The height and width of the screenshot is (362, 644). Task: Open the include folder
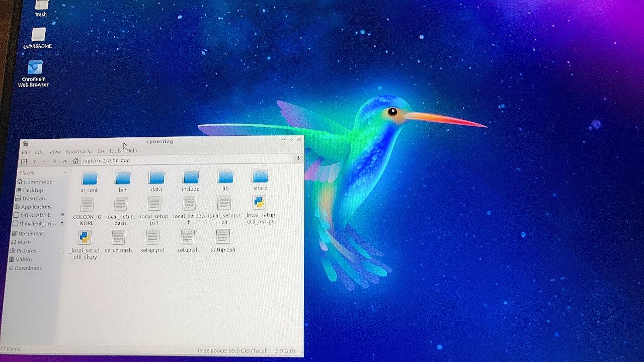(x=191, y=181)
